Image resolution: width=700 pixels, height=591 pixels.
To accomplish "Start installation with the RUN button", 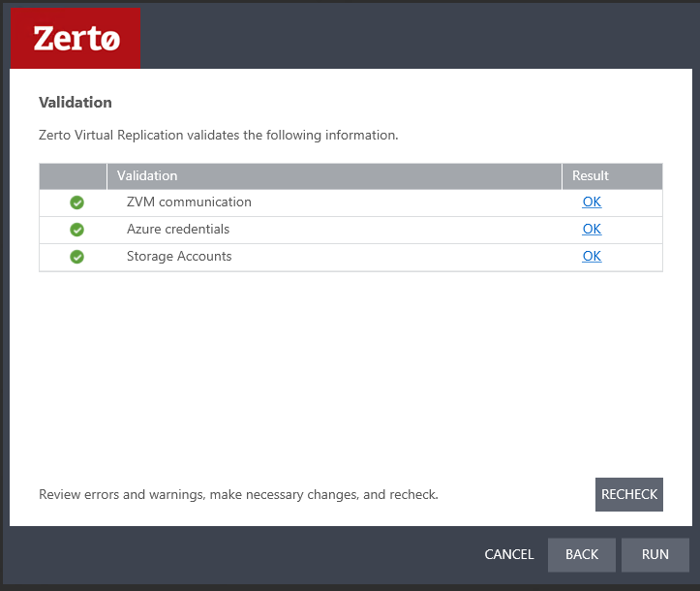I will (x=654, y=555).
